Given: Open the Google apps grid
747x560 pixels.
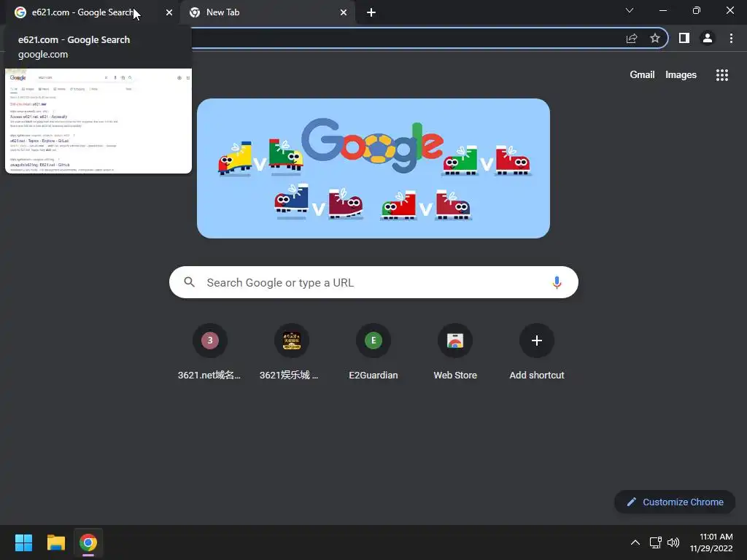Looking at the screenshot, I should pyautogui.click(x=721, y=75).
